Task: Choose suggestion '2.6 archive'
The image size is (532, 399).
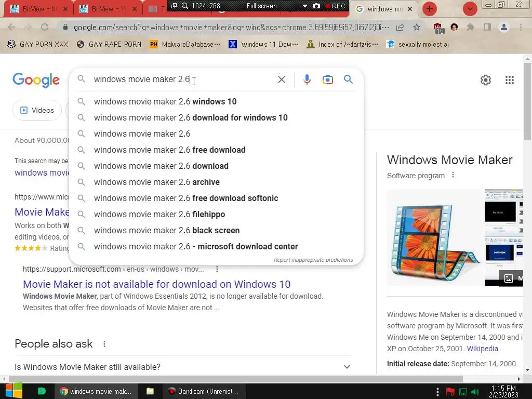Action: coord(216,182)
